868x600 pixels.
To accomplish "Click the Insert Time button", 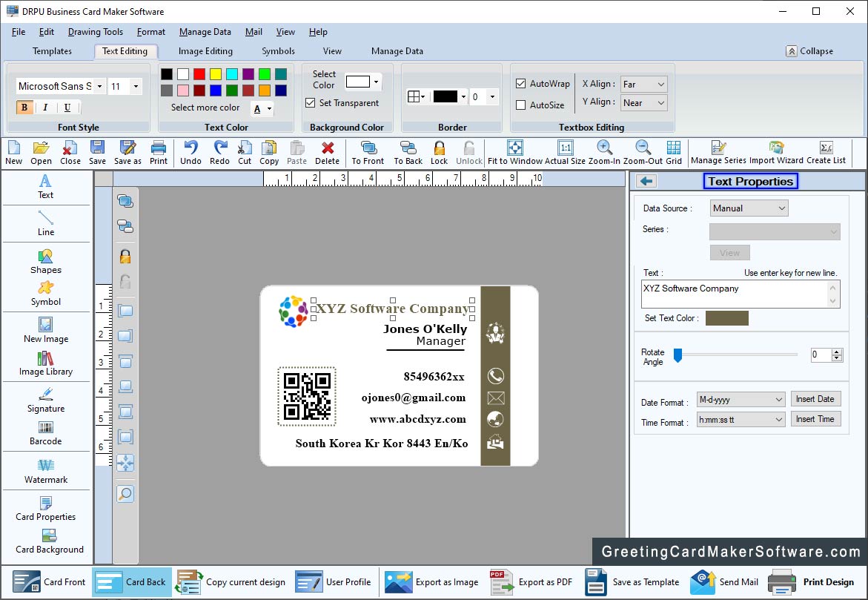I will tap(815, 419).
